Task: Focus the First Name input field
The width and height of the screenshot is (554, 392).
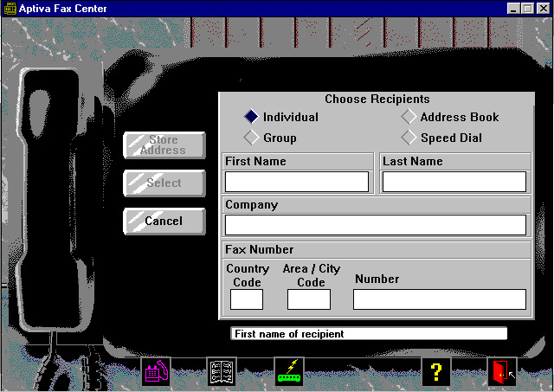Action: click(297, 182)
